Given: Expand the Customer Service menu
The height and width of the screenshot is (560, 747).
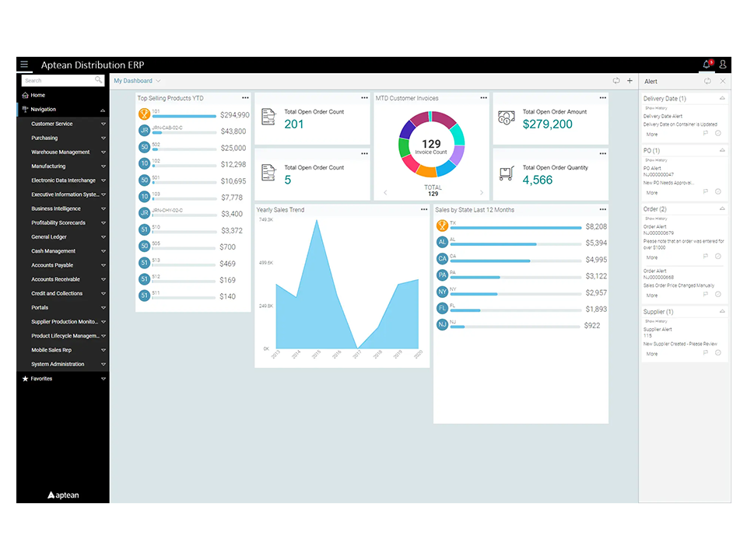Looking at the screenshot, I should (63, 124).
